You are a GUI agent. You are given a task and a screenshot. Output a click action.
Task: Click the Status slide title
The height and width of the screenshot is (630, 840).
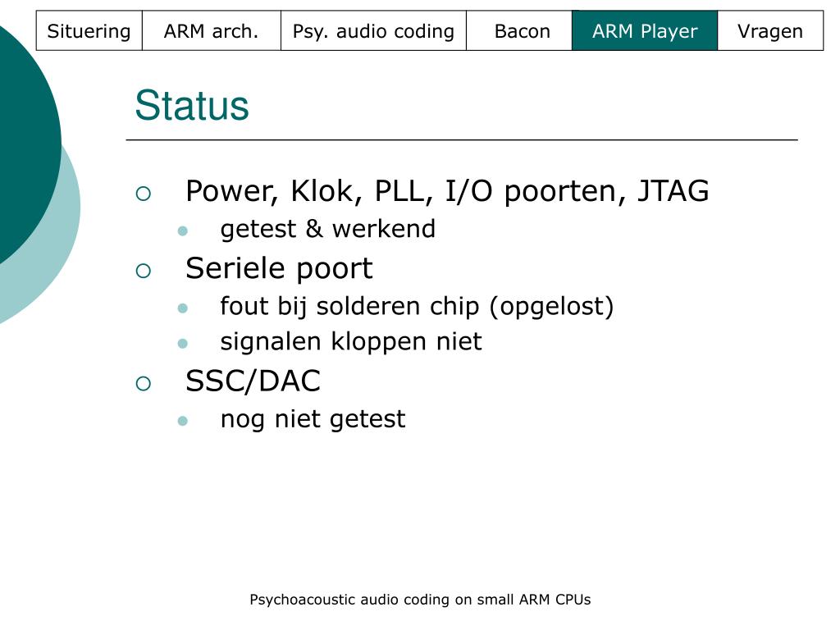(192, 106)
